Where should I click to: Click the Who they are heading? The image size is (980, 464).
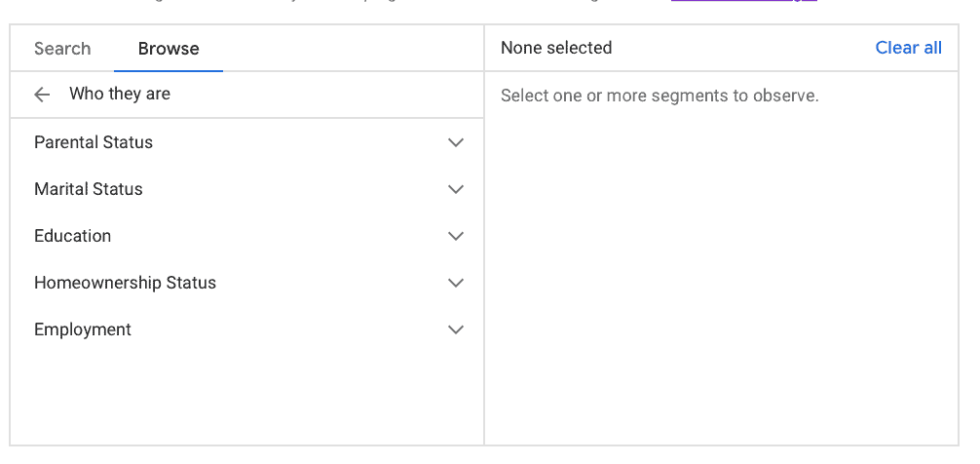click(x=120, y=95)
